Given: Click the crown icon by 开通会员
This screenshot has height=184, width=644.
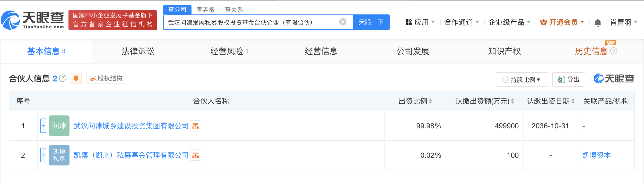Looking at the screenshot, I should [543, 22].
